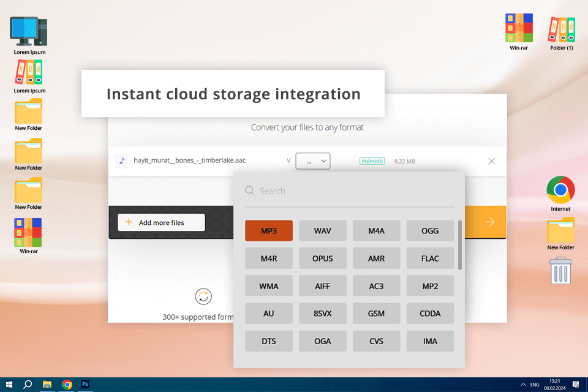Click format list scrollbar
This screenshot has width=588, height=392.
[x=460, y=245]
